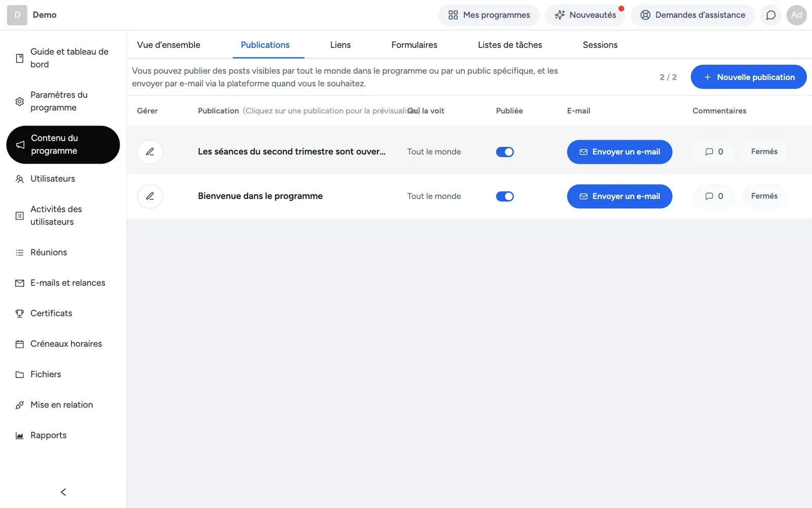Open comments for 'Les séances du second trimestre'
Viewport: 812px width, 508px height.
[x=714, y=152]
